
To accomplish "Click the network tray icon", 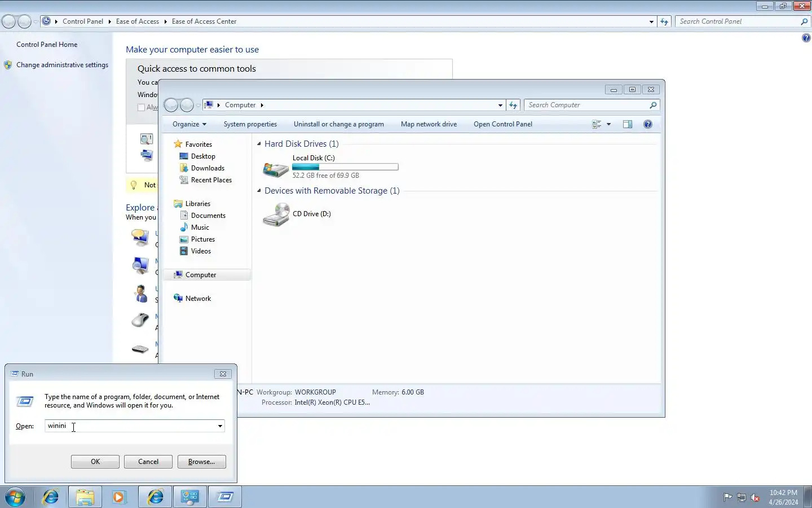I will pyautogui.click(x=742, y=497).
